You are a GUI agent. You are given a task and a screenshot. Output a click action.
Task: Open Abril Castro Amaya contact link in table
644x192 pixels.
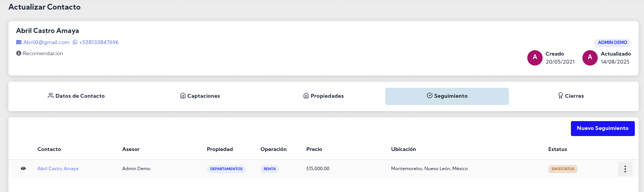(58, 169)
